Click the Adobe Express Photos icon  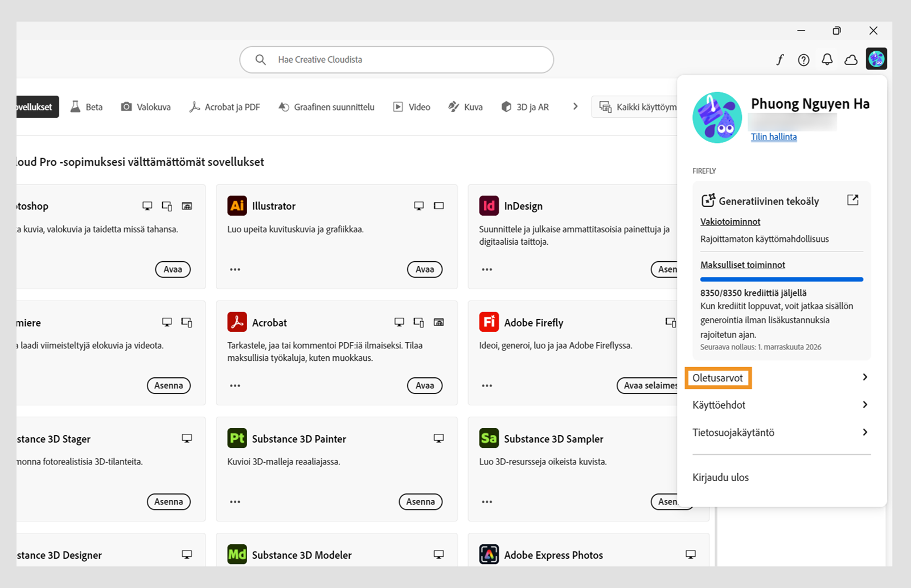pyautogui.click(x=489, y=554)
